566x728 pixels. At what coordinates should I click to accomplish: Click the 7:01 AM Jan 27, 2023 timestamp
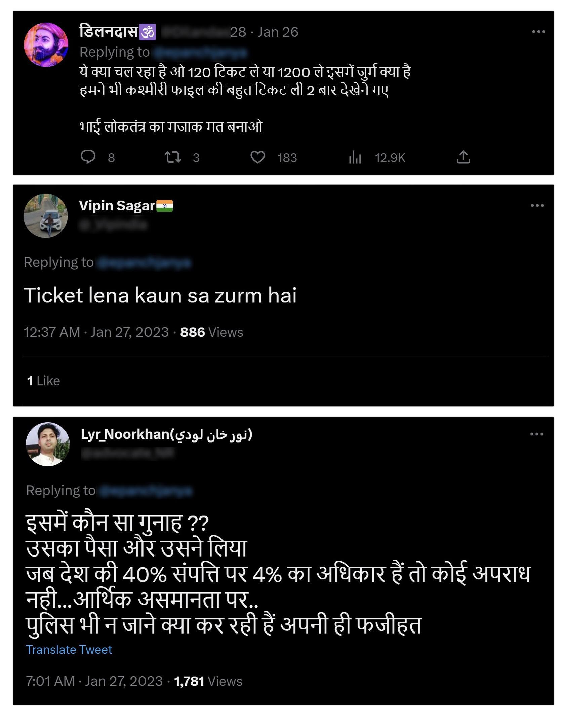(94, 681)
